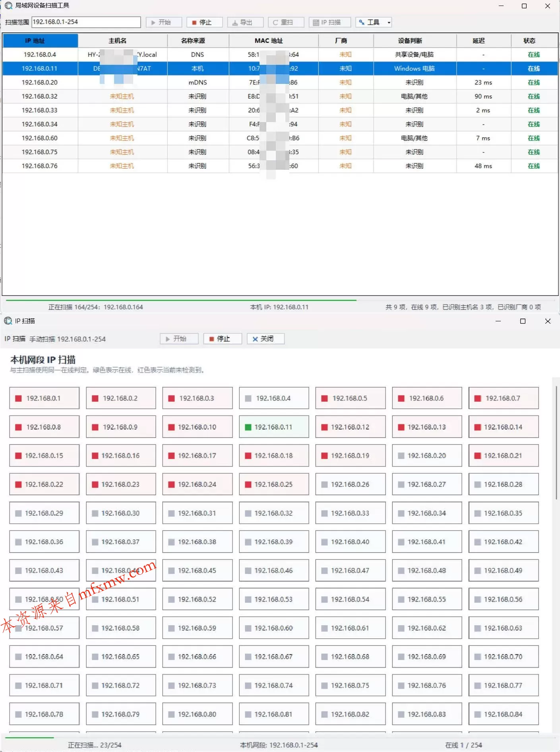Click the Windows 电脑 device cell
This screenshot has width=560, height=752.
(x=415, y=68)
